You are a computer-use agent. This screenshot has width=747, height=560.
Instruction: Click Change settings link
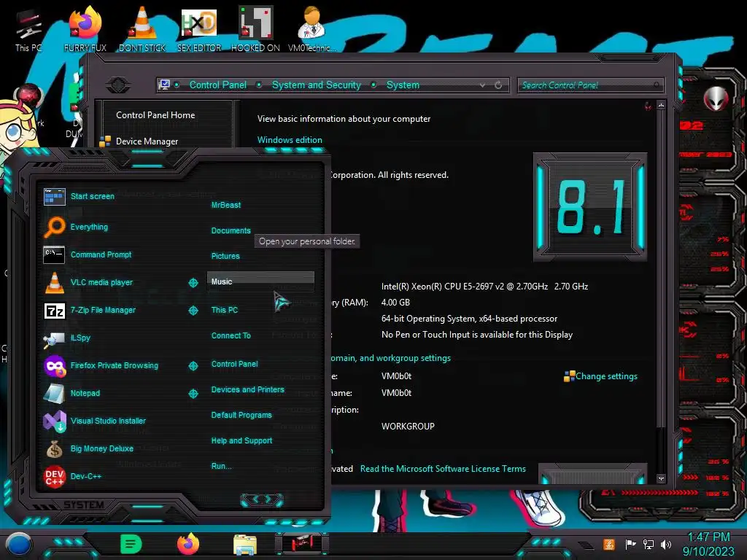pos(606,376)
